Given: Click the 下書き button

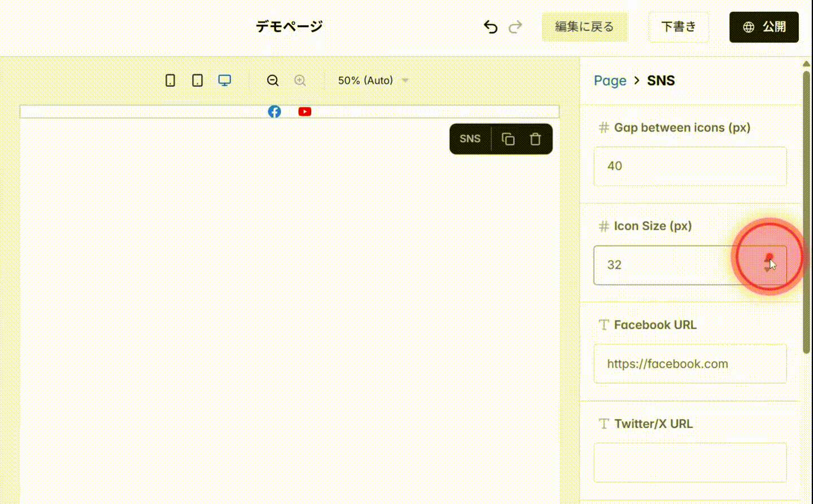Looking at the screenshot, I should [x=679, y=27].
